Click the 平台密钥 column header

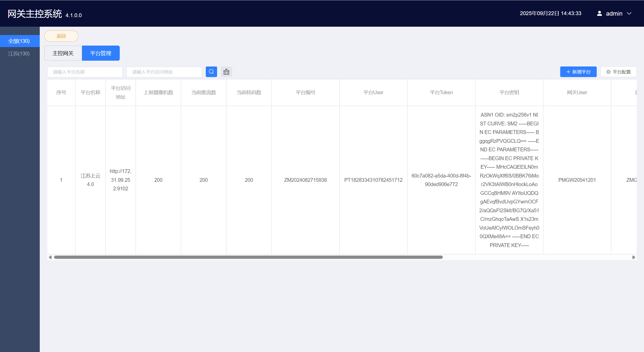click(509, 92)
